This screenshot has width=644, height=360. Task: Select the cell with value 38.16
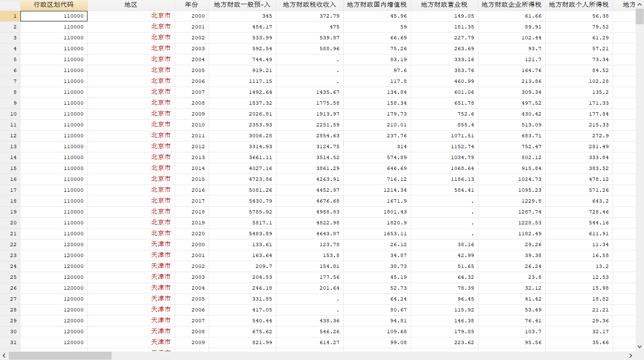click(x=445, y=244)
